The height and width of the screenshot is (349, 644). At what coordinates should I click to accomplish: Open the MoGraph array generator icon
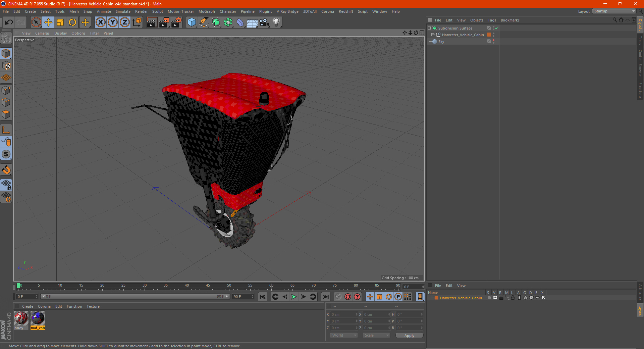pyautogui.click(x=228, y=22)
